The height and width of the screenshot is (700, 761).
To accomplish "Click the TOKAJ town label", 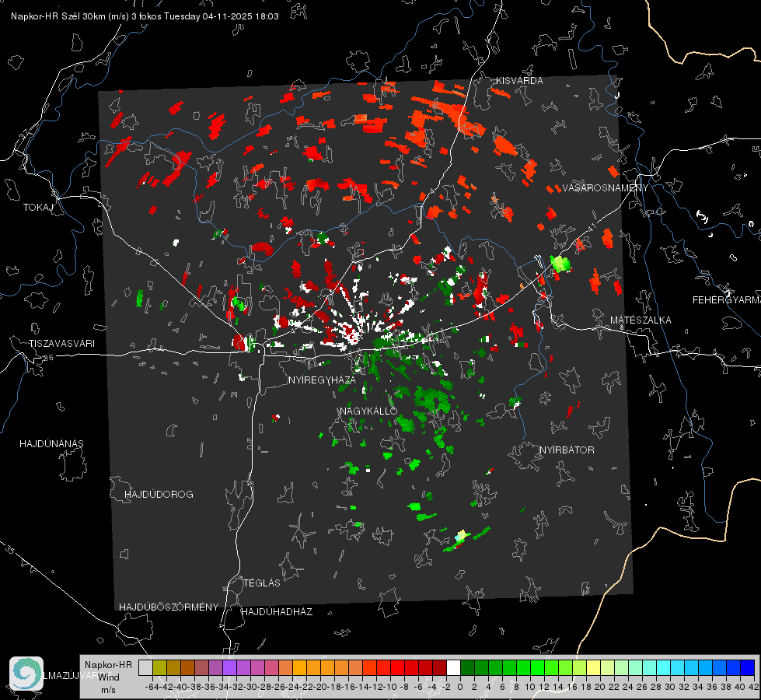I will (x=38, y=208).
